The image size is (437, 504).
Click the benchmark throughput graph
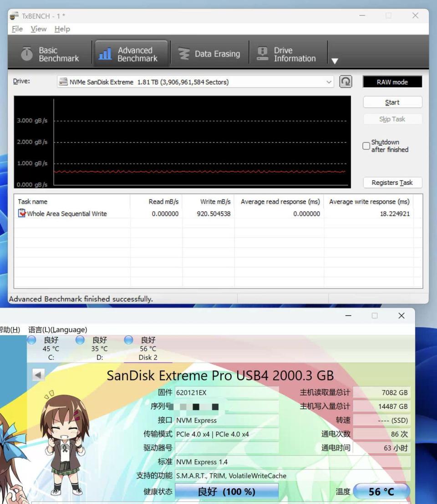182,142
